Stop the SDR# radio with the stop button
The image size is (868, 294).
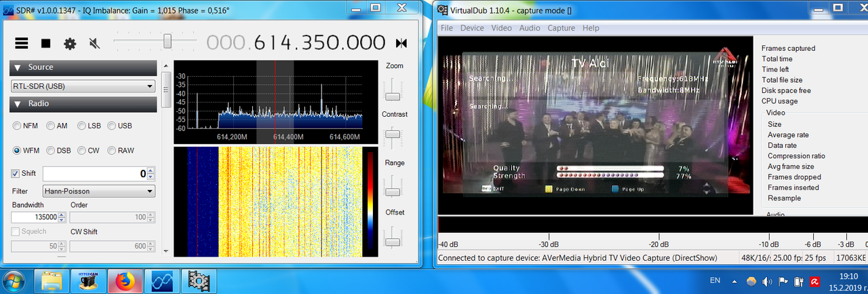(x=45, y=43)
